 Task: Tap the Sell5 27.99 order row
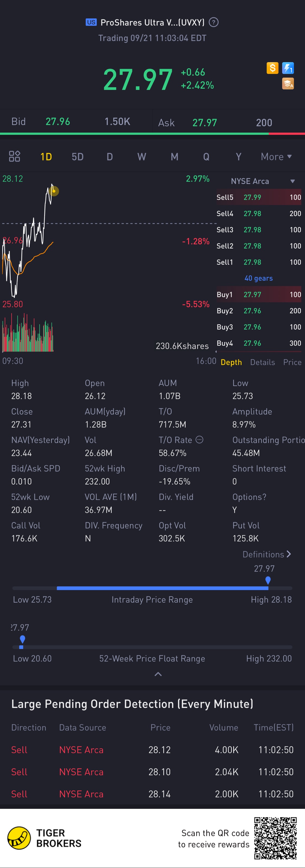click(x=259, y=197)
